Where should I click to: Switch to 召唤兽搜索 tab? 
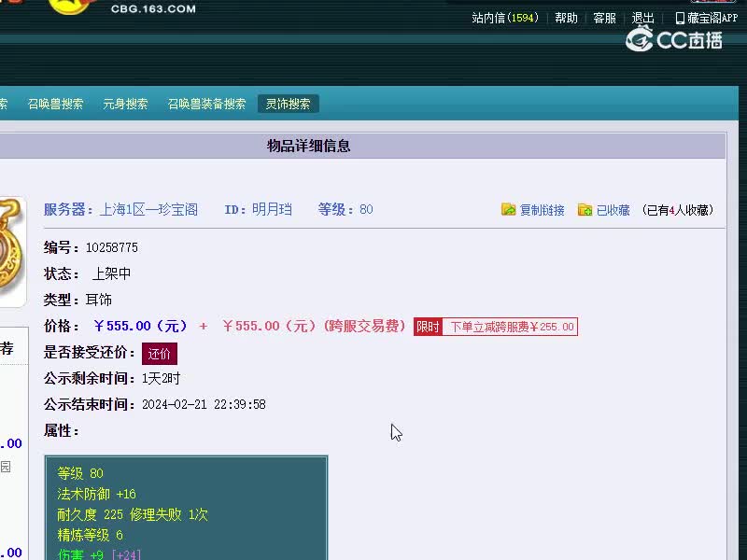(55, 104)
